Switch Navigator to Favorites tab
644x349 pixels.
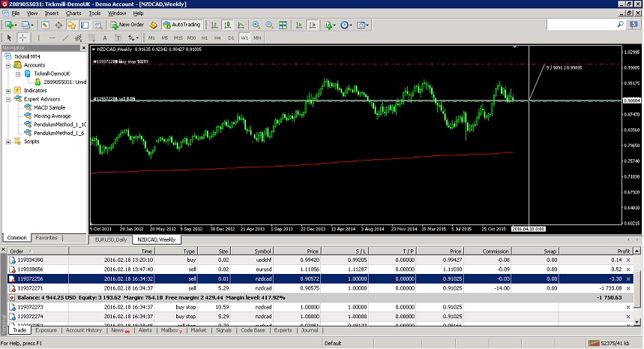click(x=46, y=238)
